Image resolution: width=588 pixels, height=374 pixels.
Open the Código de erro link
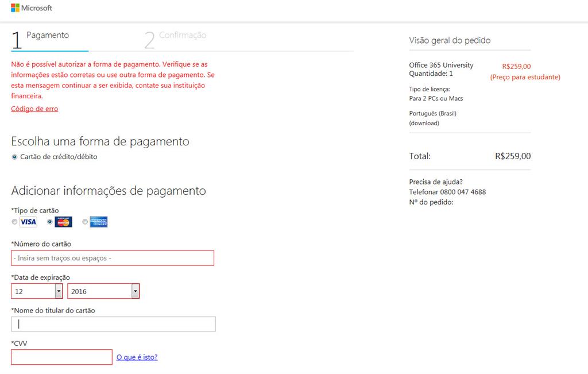click(x=34, y=109)
